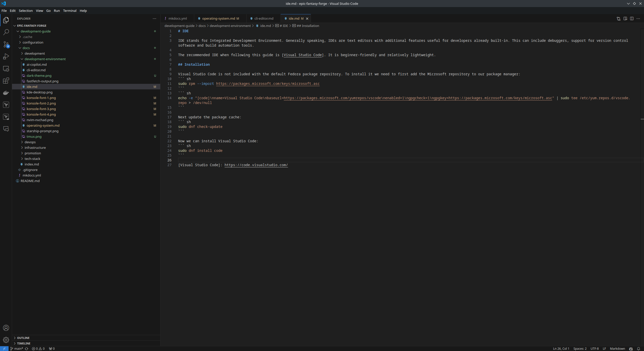Open the Problems errors and warnings indicator
This screenshot has width=644, height=351.
point(38,349)
